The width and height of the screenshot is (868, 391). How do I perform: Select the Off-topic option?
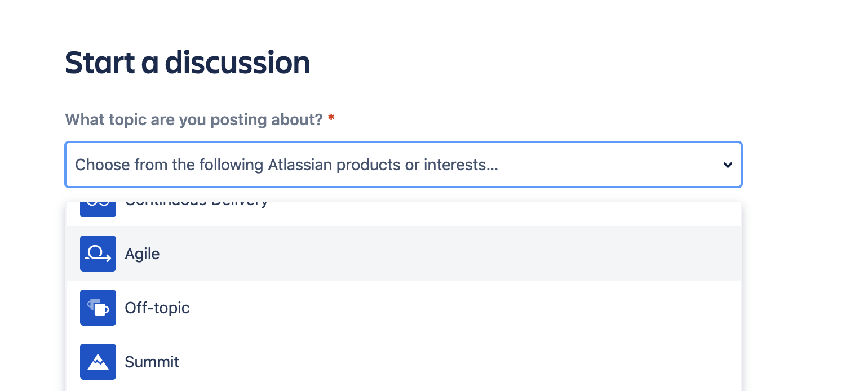click(404, 308)
